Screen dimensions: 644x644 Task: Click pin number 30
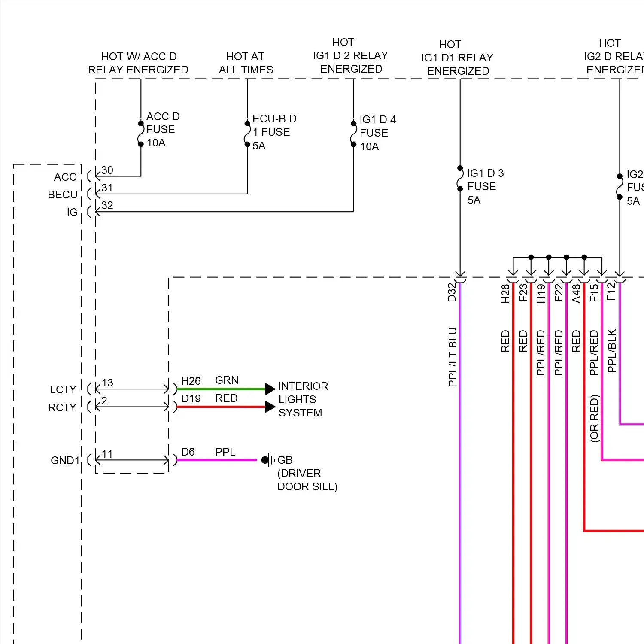click(x=107, y=170)
